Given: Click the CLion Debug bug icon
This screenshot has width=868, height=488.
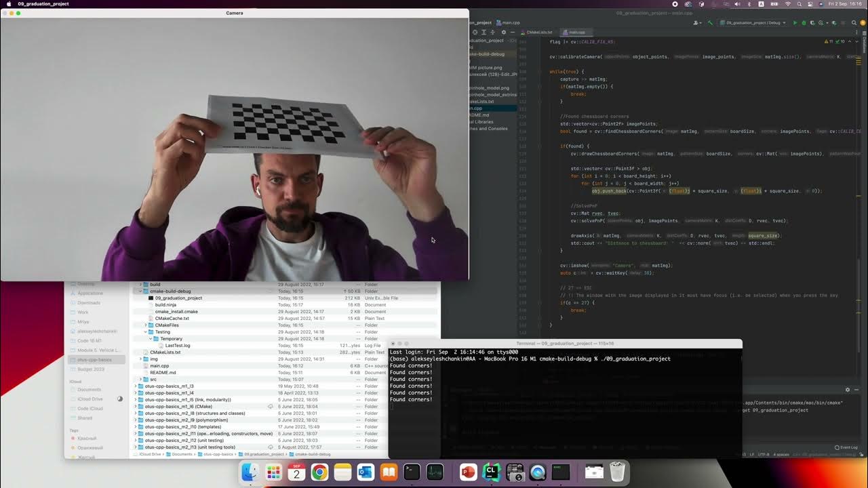Looking at the screenshot, I should pos(803,22).
